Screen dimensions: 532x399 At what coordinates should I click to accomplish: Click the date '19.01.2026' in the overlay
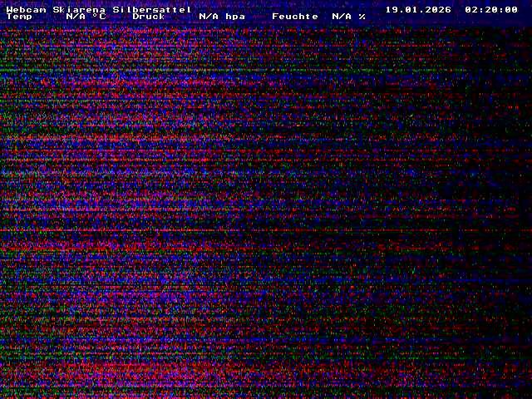coord(418,9)
